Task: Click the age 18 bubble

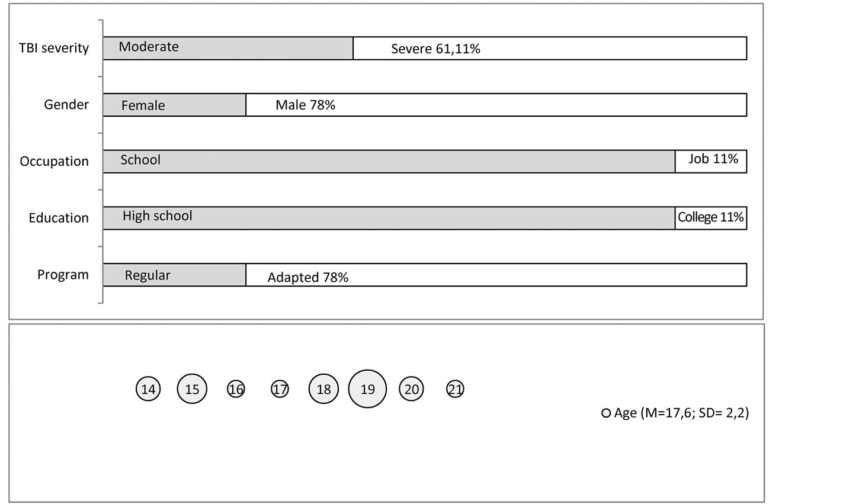Action: (x=323, y=389)
